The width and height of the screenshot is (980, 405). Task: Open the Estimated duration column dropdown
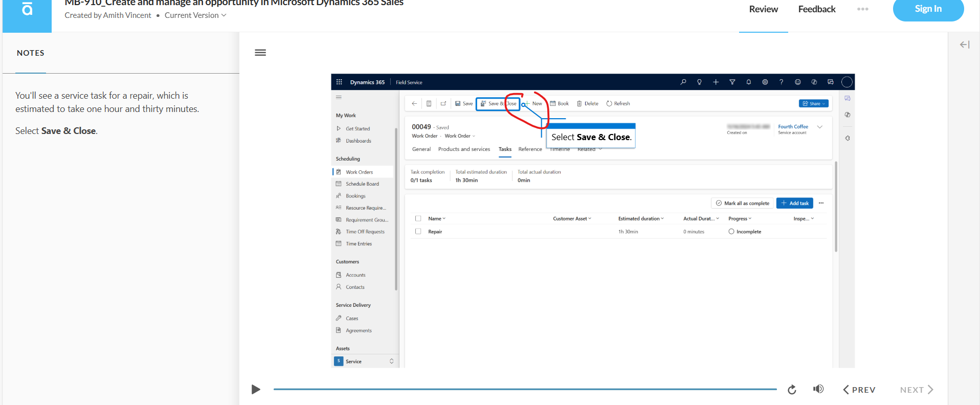[641, 218]
